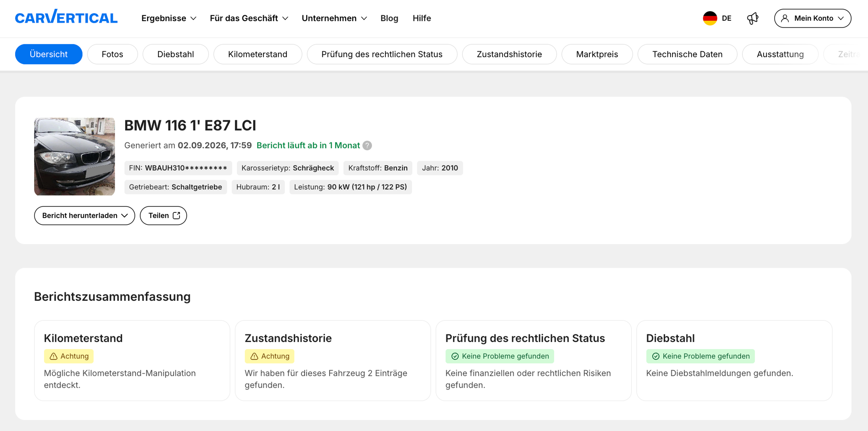Click the warning triangle under Zustandshistorie

[254, 356]
